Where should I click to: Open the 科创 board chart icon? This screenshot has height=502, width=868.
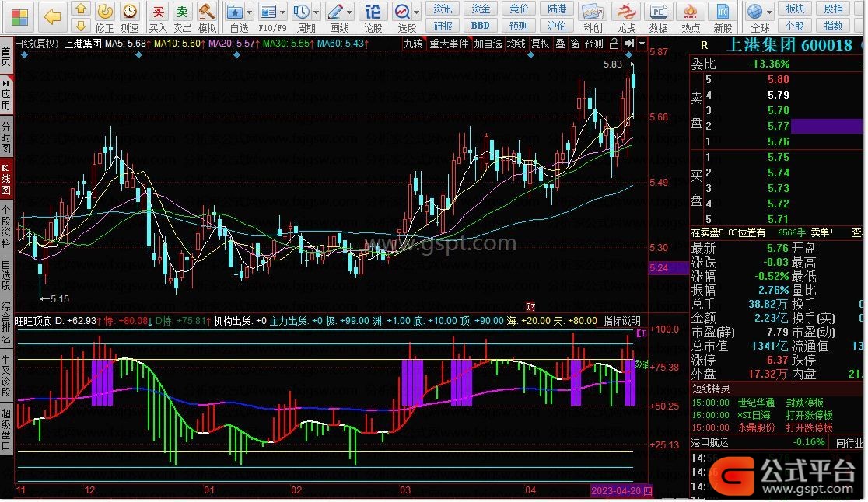593,17
